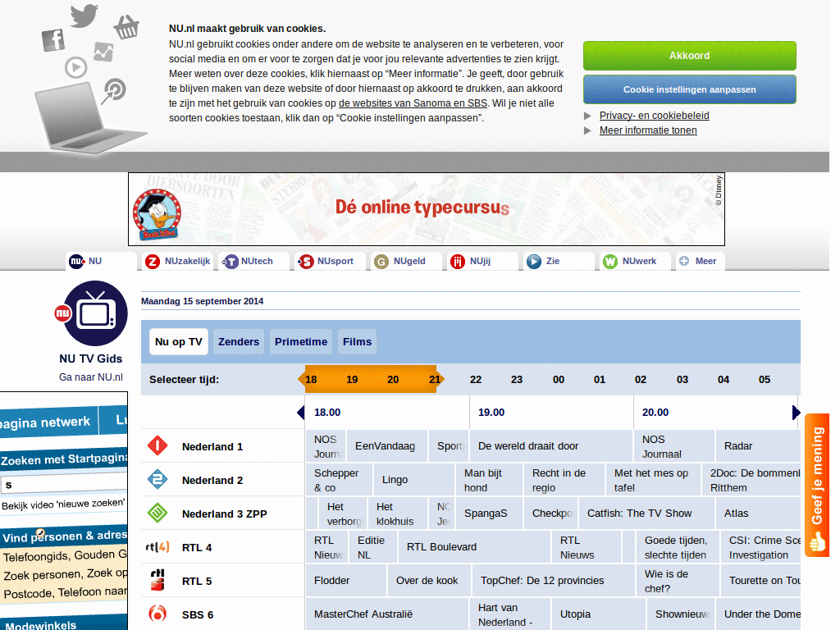Select the 00 hour in the time selector
The height and width of the screenshot is (630, 840).
click(558, 379)
